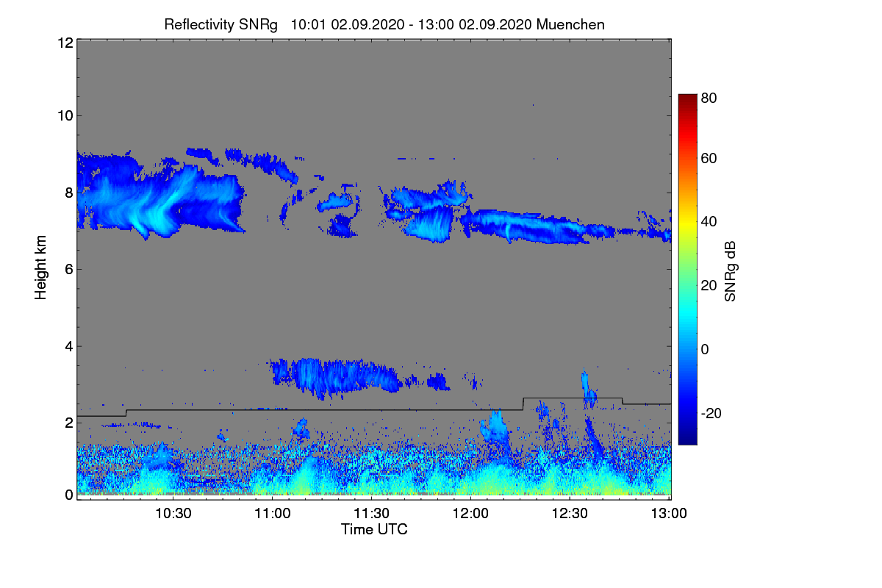Click the colorbar value 40
This screenshot has width=882, height=588.
tap(709, 221)
